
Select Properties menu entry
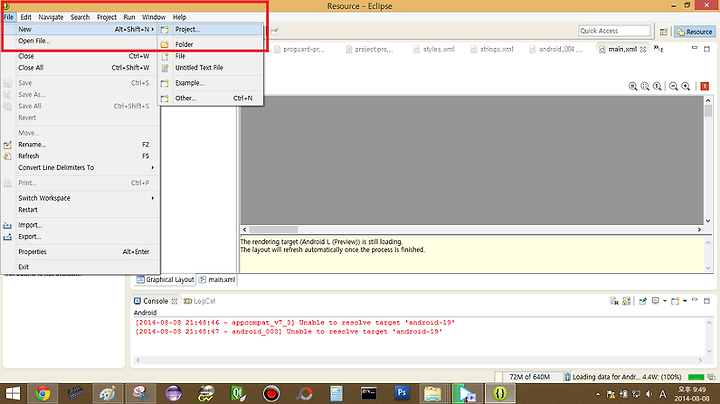(x=81, y=252)
